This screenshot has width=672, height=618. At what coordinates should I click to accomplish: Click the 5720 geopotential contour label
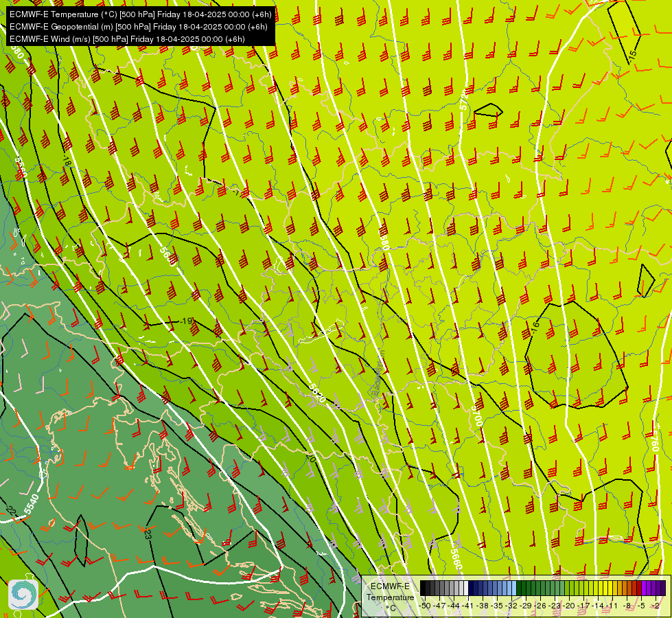(x=464, y=100)
